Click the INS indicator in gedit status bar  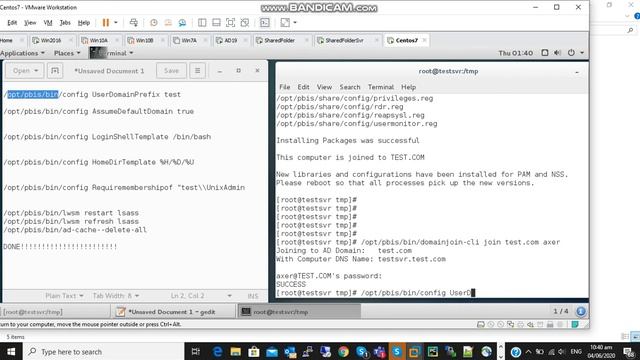pos(253,296)
